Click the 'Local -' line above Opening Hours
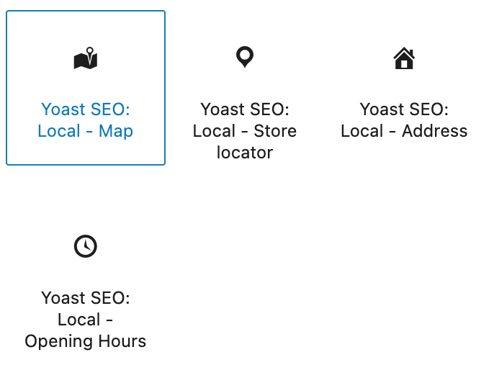This screenshot has width=494, height=383. tap(85, 320)
